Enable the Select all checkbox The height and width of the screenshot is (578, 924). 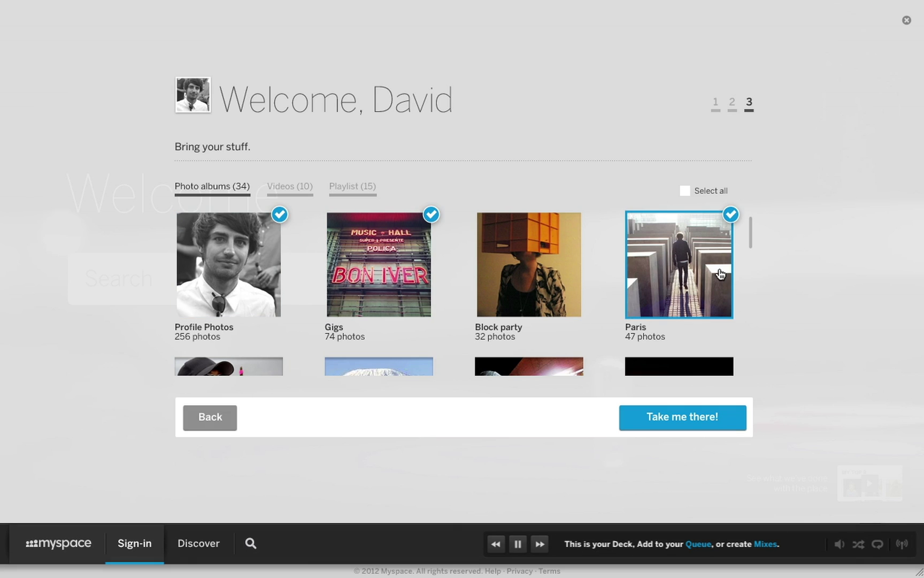[x=685, y=191]
